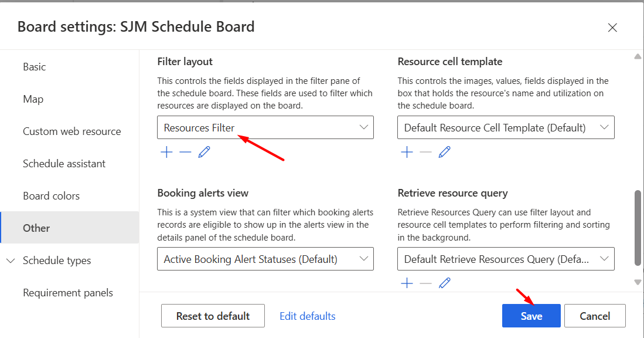Expand the Schedule types section chevron
Image resolution: width=644 pixels, height=338 pixels.
11,261
